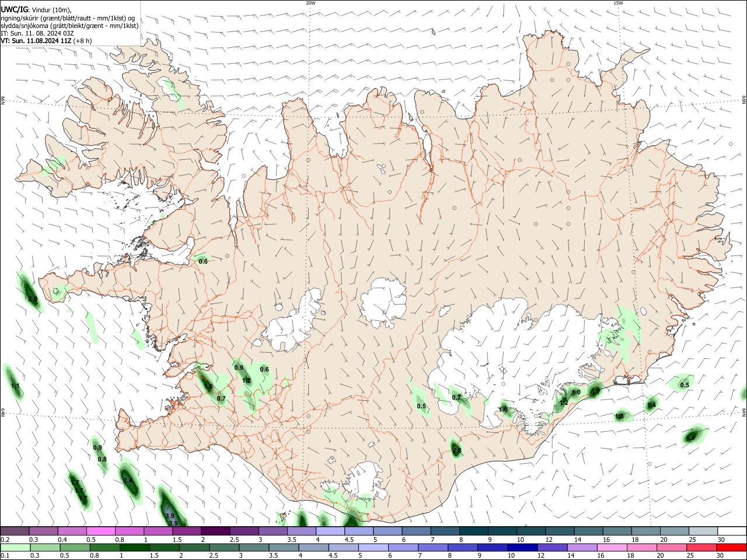Pick the mauve 0.2 swatch in upper legend
Viewport: 747px width, 560px height.
[15, 531]
